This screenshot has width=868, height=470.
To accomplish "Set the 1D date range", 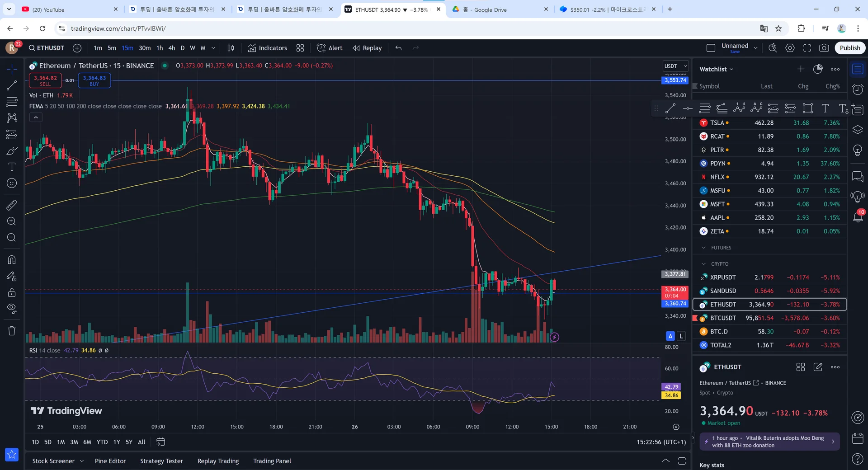I will (x=35, y=442).
